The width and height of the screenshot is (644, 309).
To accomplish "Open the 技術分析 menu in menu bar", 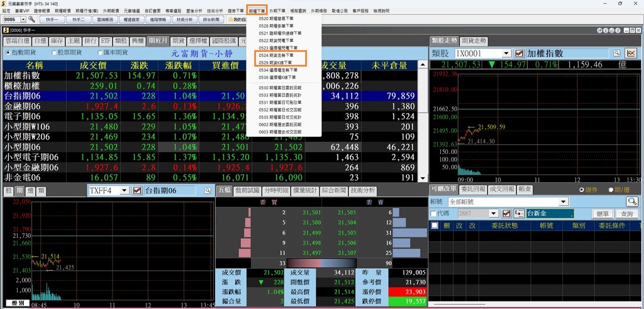I will click(x=215, y=10).
